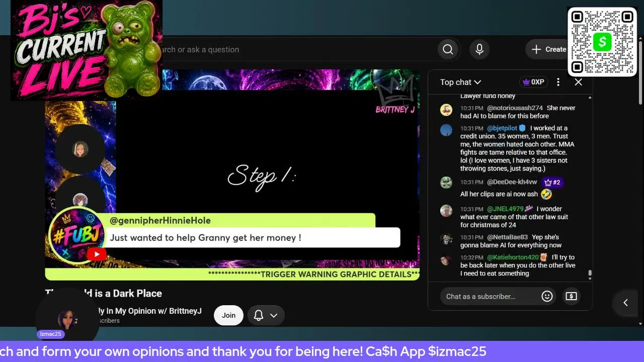This screenshot has width=644, height=362.
Task: Open the In My Opinion w/ BrittneyJ channel
Action: tap(149, 311)
